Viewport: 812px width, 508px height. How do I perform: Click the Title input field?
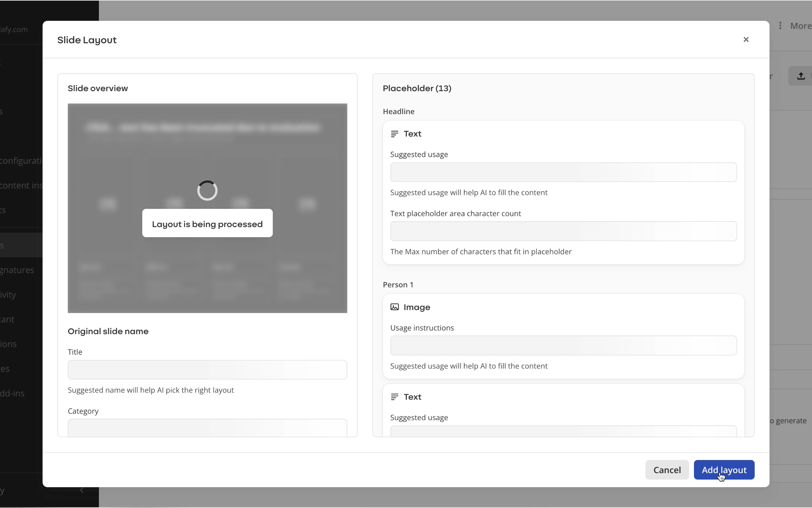click(x=208, y=369)
